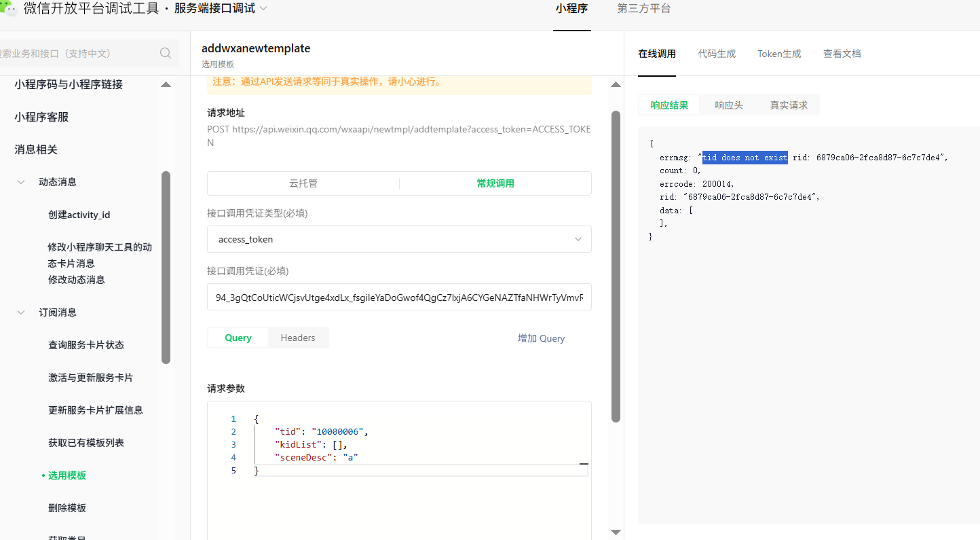This screenshot has height=540, width=980.
Task: Click the POST request URL text
Action: tap(399, 136)
